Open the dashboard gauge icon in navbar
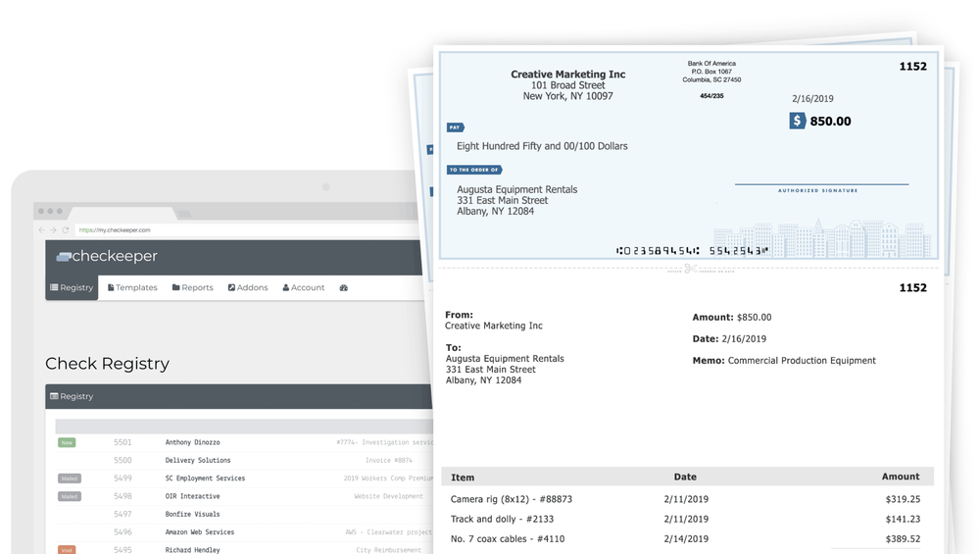 click(344, 287)
